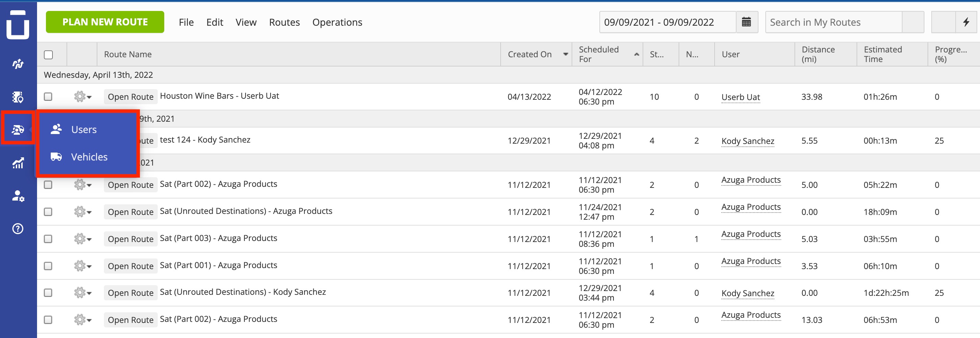Open the dynamic routing sidebar icon
This screenshot has height=338, width=980.
pos(18,63)
